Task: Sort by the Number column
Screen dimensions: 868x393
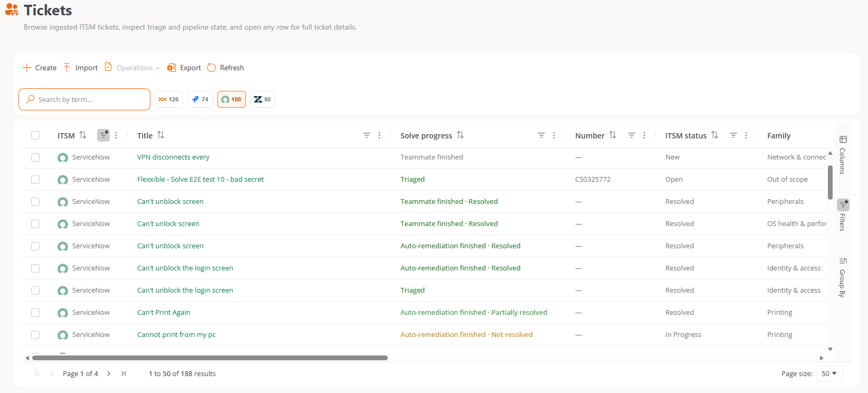Action: pos(613,135)
